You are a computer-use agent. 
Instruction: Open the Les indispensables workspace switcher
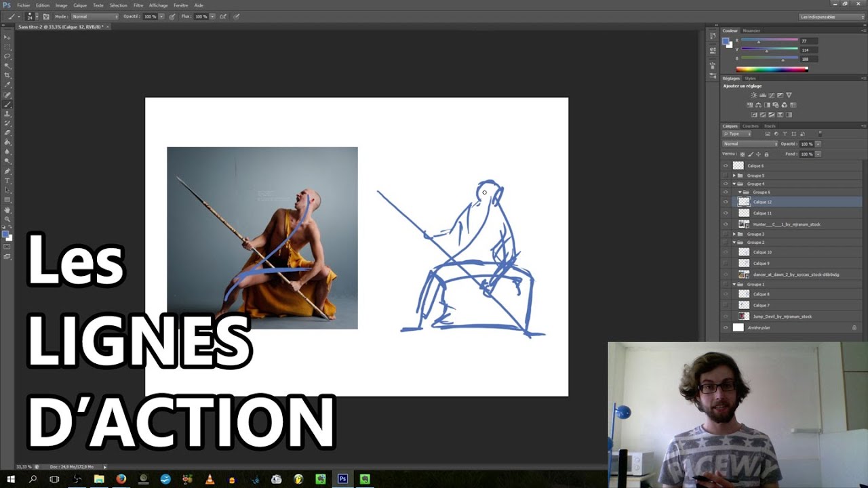[x=831, y=16]
